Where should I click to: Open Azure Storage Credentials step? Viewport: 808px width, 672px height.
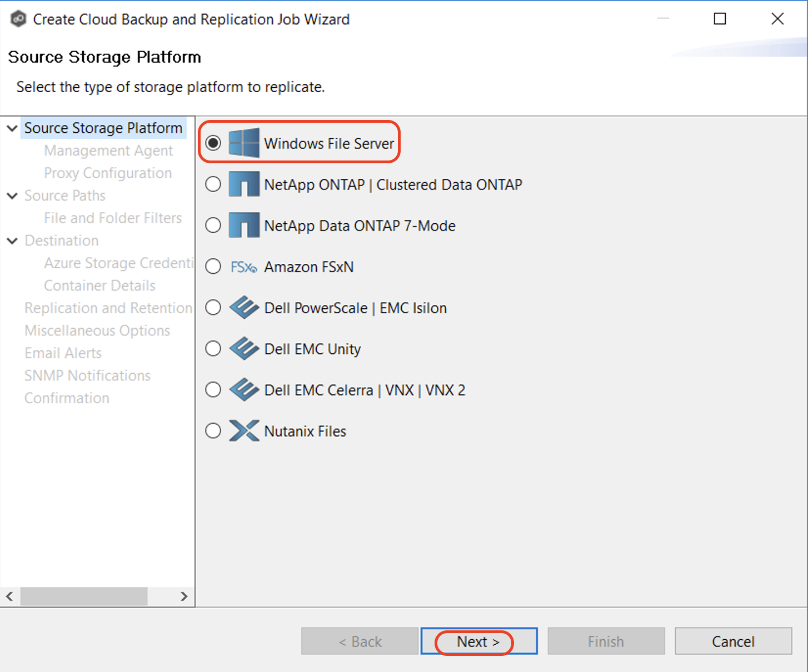119,263
